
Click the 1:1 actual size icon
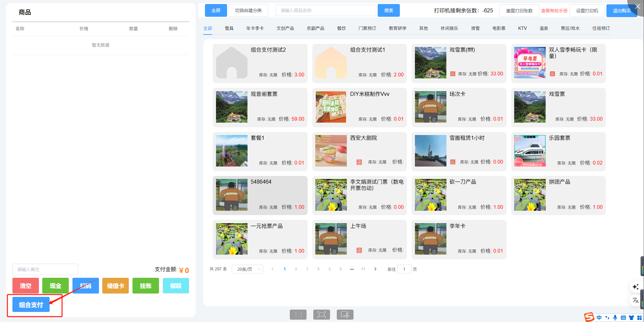(x=298, y=315)
